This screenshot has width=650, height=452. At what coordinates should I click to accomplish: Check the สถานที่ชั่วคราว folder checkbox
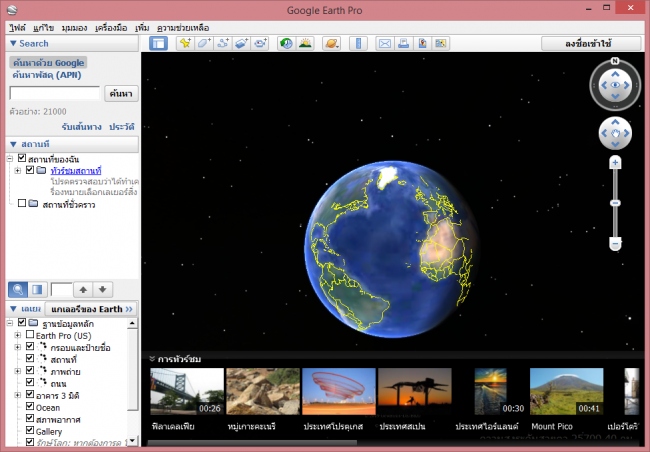(22, 204)
